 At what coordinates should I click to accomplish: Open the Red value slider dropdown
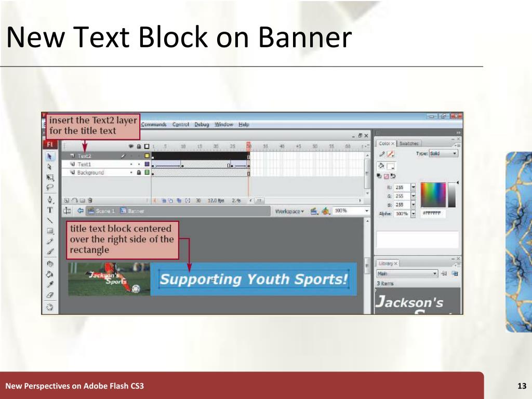413,187
